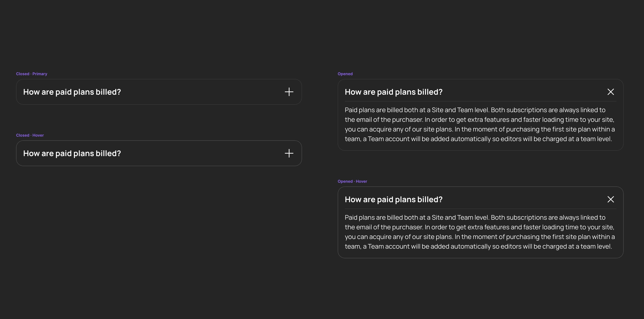
Task: Toggle the Closed Hover accordion state
Action: (x=159, y=153)
